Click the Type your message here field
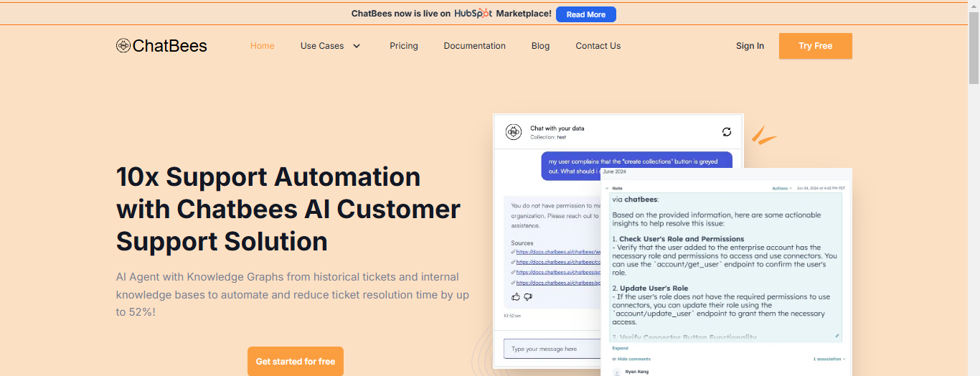 [552, 349]
